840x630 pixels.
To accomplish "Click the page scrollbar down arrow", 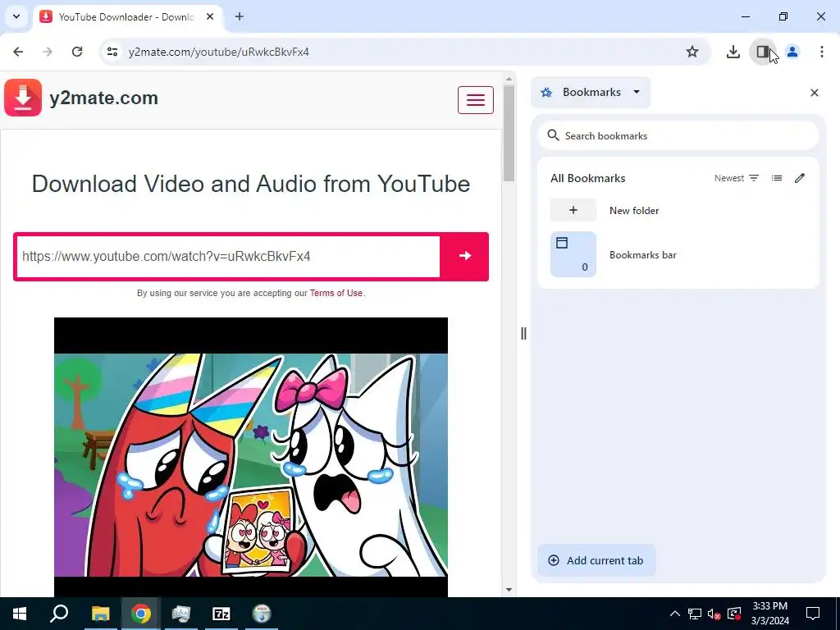I will point(509,589).
